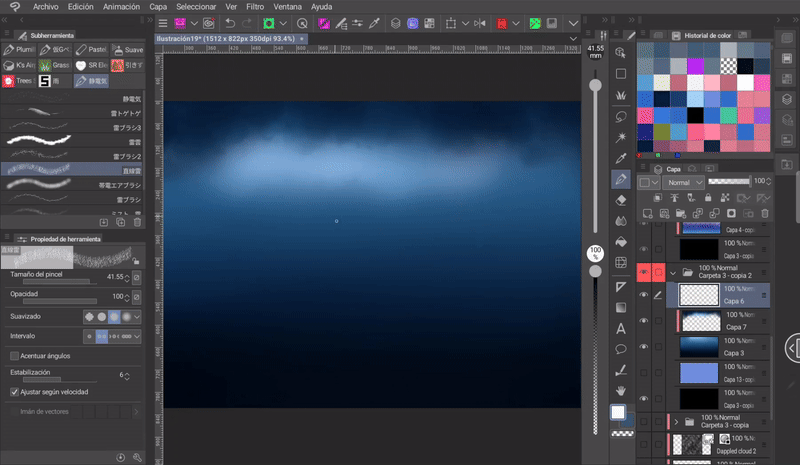Image resolution: width=800 pixels, height=465 pixels.
Task: Open the layer blending mode Normal dropdown
Action: [x=684, y=182]
